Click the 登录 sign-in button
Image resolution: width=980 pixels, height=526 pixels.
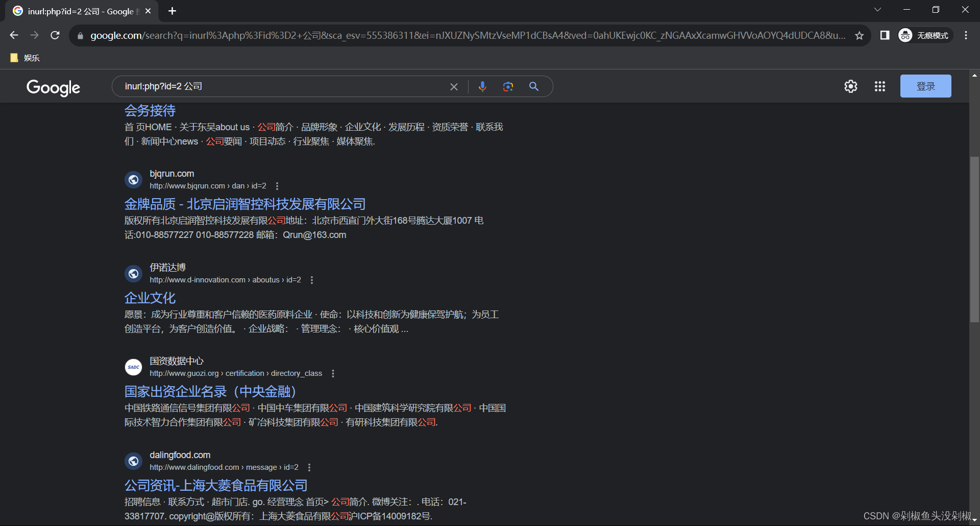[x=925, y=86]
